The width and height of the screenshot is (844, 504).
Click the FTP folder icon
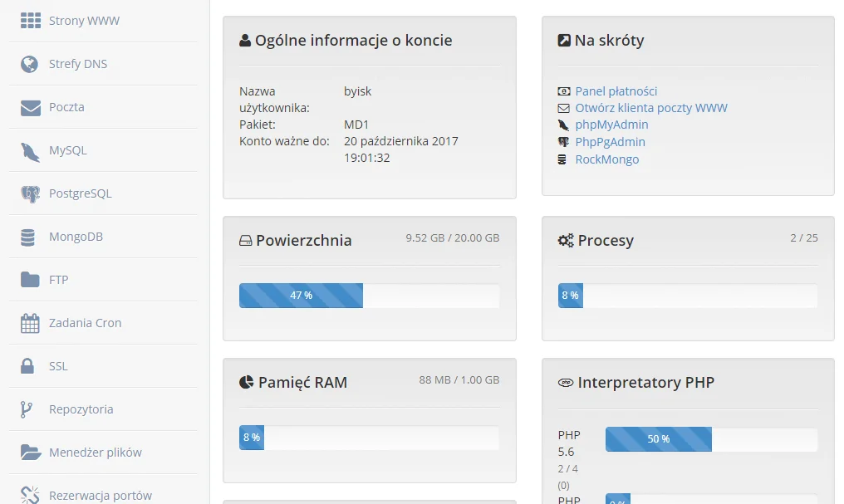(30, 280)
